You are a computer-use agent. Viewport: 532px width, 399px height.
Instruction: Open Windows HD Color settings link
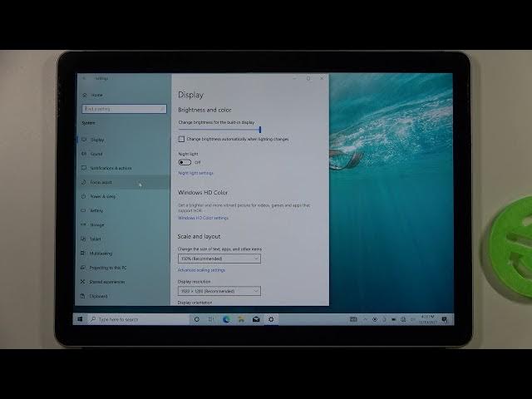(203, 218)
